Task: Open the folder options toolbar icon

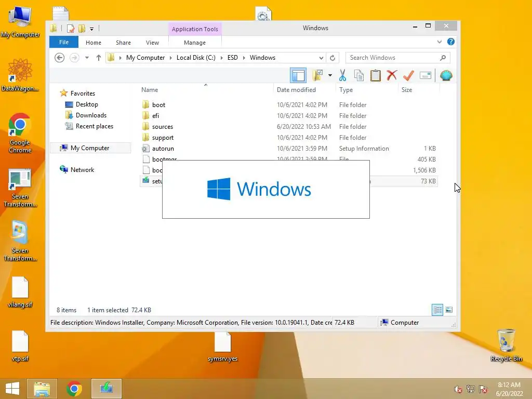Action: pyautogui.click(x=317, y=75)
